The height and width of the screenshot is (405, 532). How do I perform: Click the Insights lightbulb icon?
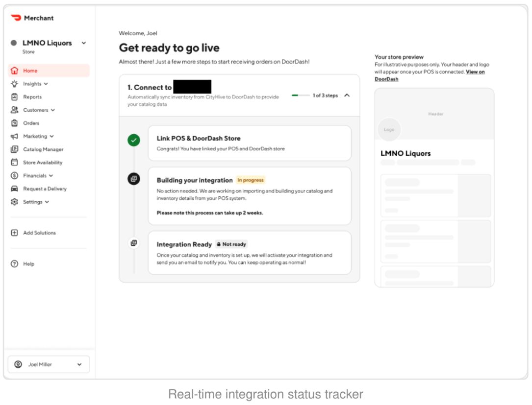coord(14,84)
